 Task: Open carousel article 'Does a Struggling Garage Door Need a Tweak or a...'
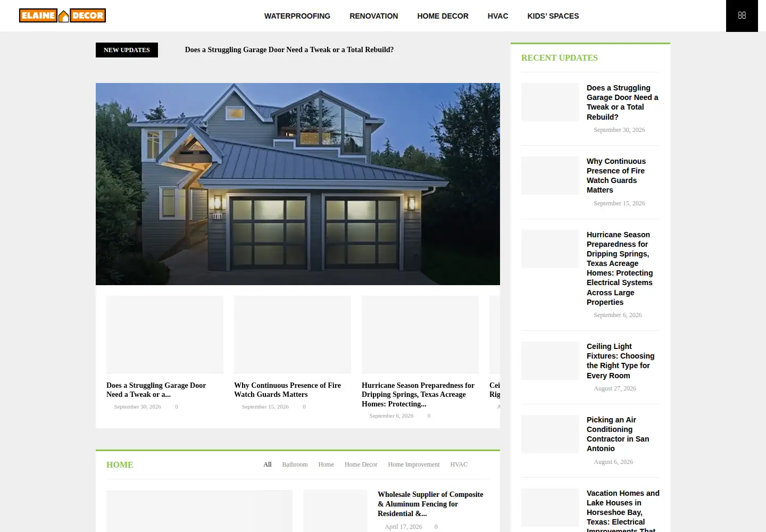[x=156, y=390]
